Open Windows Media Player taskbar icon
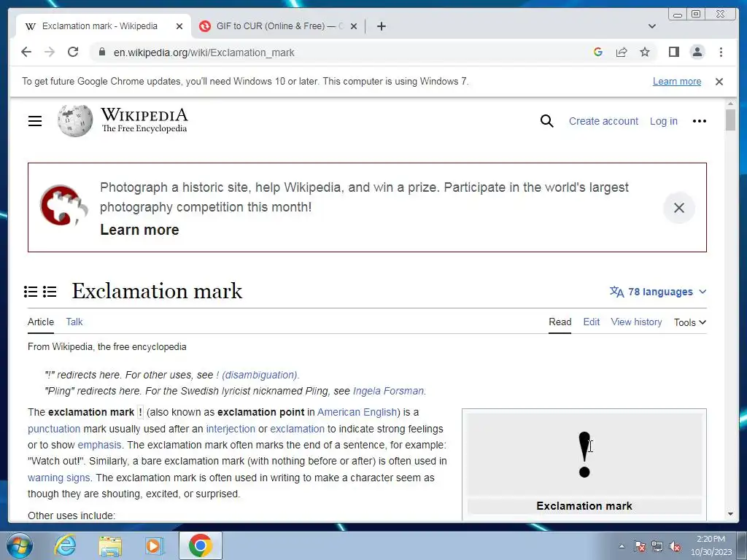This screenshot has height=560, width=747. 155,545
